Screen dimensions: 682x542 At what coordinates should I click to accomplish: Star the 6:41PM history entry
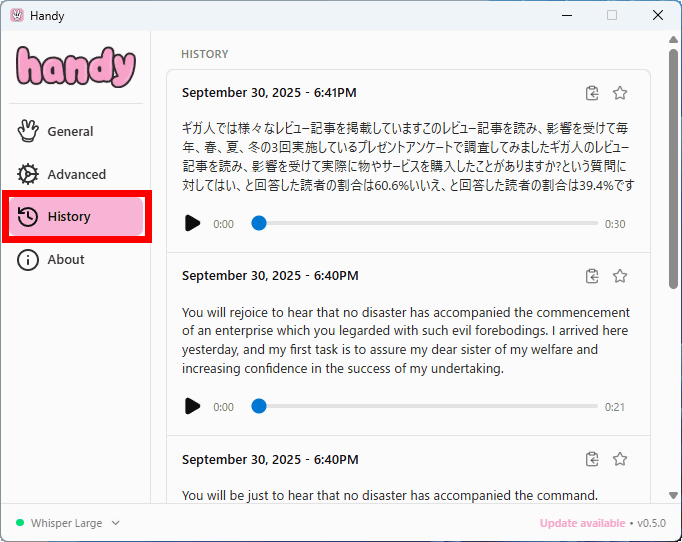point(620,93)
